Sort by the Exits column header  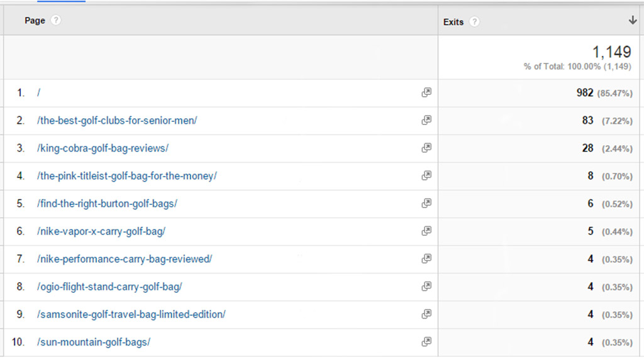pyautogui.click(x=453, y=22)
